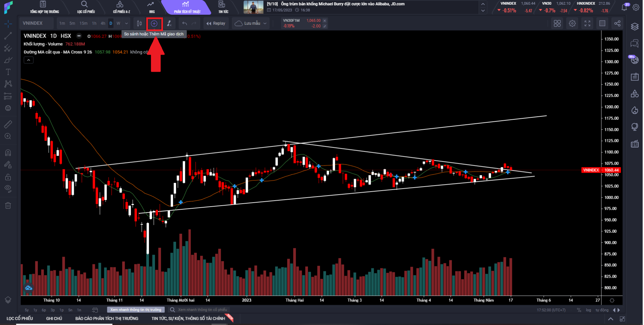This screenshot has height=325, width=644.
Task: Open the chart layout grid selector
Action: click(557, 23)
